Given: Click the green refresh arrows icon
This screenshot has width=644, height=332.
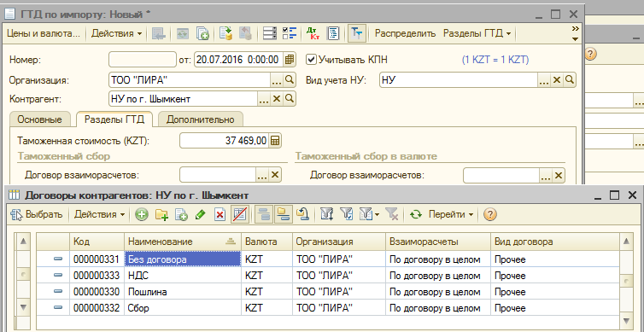Looking at the screenshot, I should tap(416, 214).
